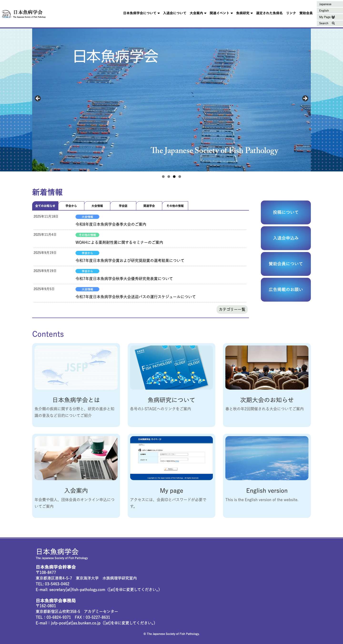Viewport: 343px width, 644px height.
Task: Click 日本魚病学会 footer logo text
Action: click(57, 551)
